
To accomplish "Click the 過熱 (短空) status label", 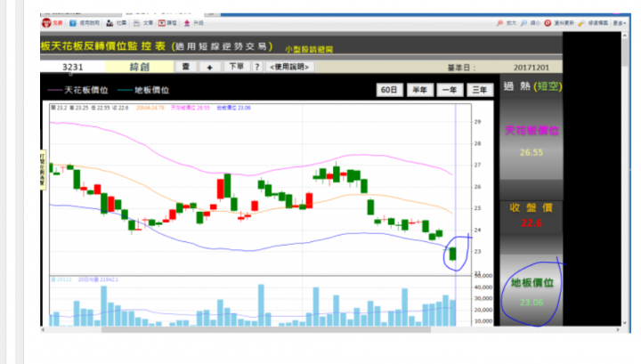I will click(532, 86).
